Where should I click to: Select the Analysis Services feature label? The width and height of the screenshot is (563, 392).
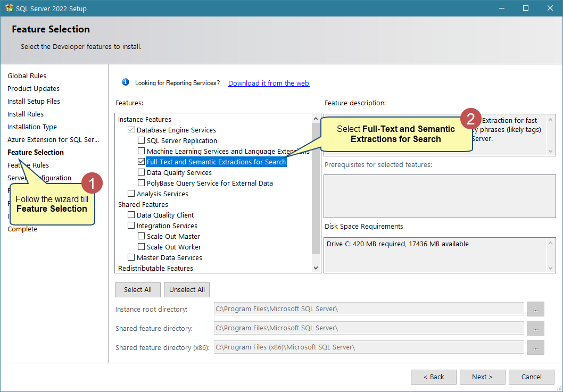click(162, 194)
